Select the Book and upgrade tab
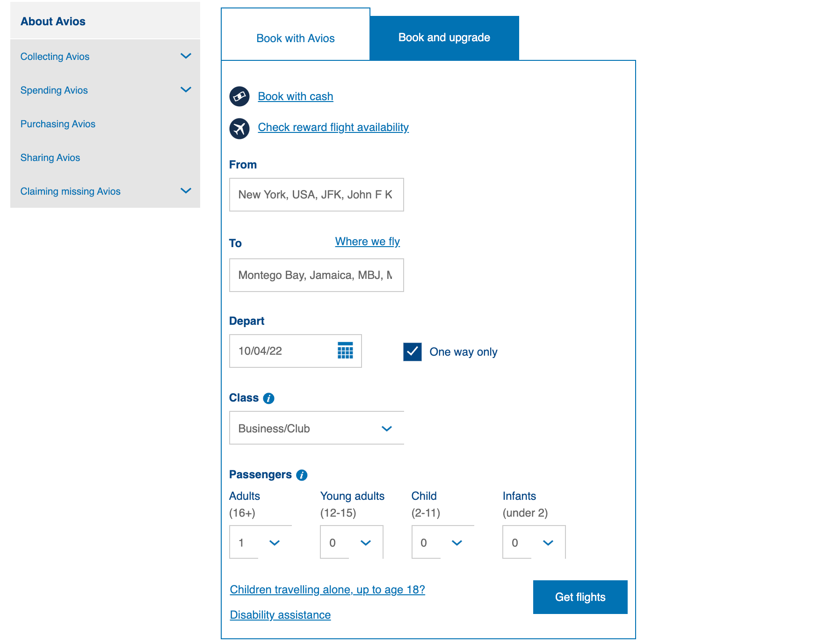 pos(443,37)
